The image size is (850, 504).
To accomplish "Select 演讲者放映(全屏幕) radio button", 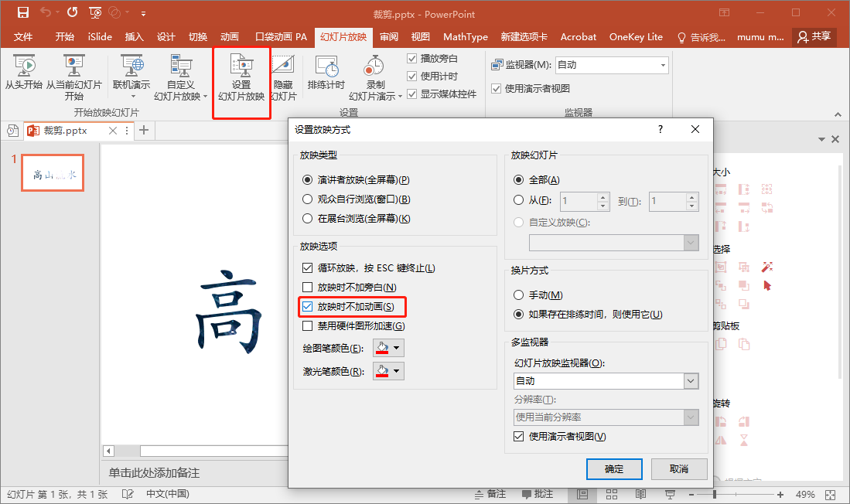I will pyautogui.click(x=307, y=180).
